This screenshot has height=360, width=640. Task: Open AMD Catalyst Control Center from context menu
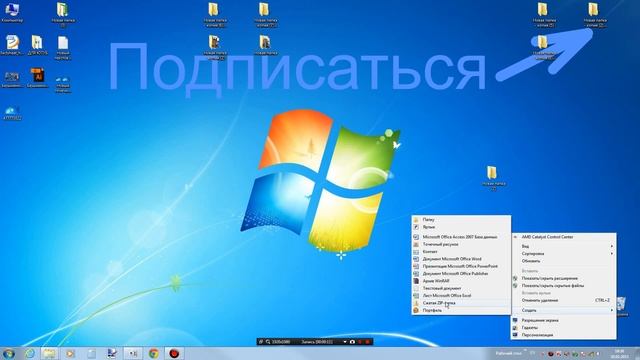click(x=563, y=237)
